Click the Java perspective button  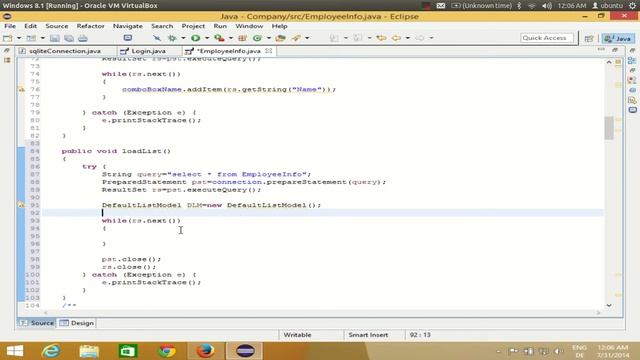[618, 38]
